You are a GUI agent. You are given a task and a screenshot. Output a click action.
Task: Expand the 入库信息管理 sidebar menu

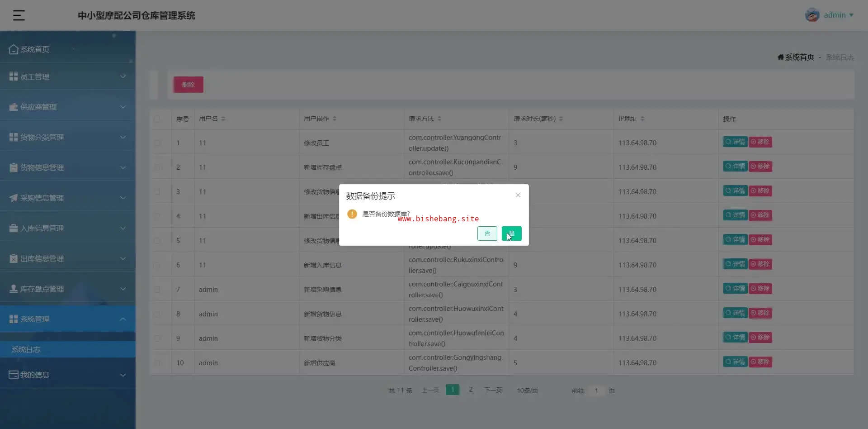pyautogui.click(x=68, y=228)
